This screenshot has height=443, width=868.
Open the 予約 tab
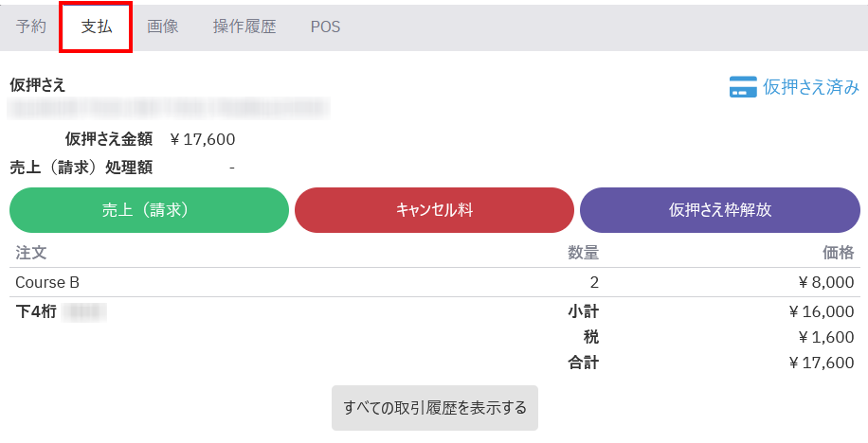click(31, 27)
